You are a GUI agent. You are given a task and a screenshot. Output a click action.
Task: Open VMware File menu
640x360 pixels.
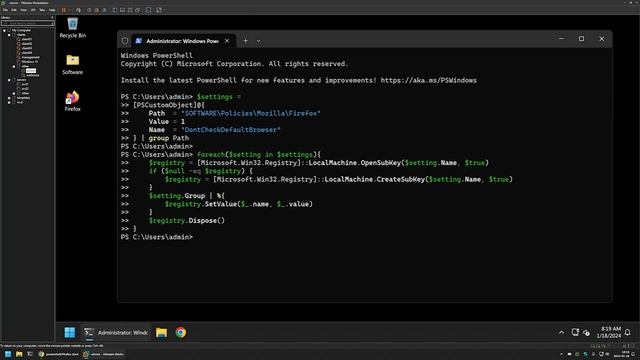coord(5,10)
